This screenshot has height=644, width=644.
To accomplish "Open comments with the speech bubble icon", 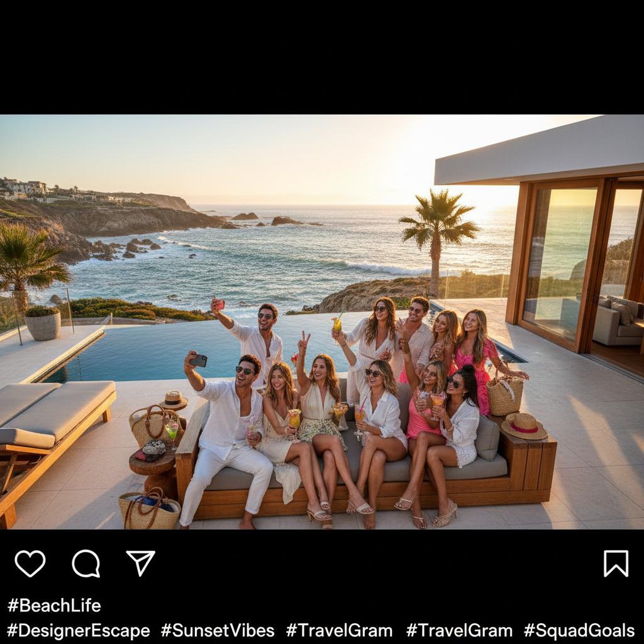I will coord(86,563).
